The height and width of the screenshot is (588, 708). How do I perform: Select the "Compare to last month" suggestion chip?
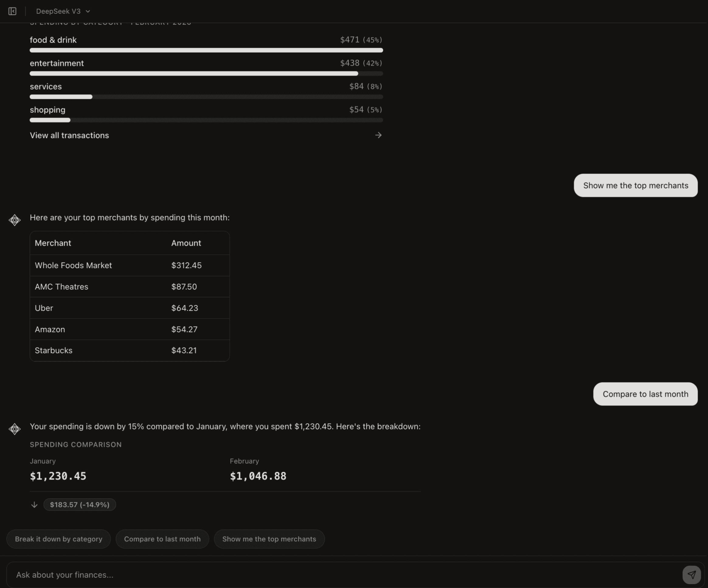[x=162, y=539]
